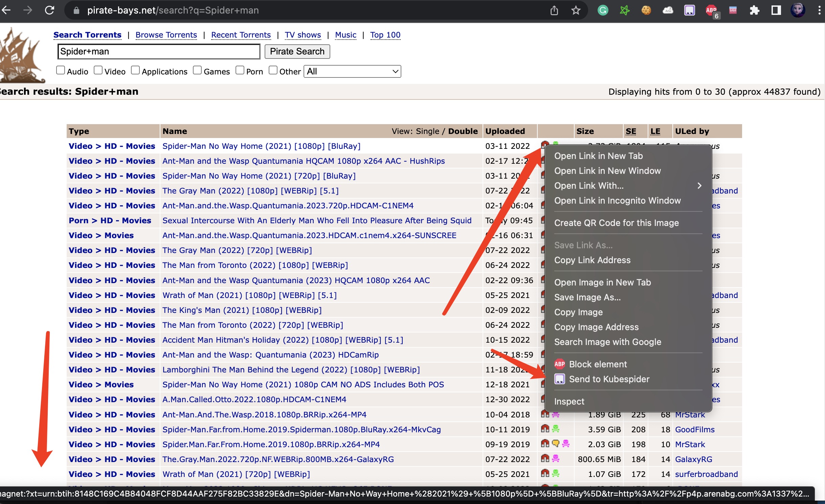Choose Open Link in Incognito Window
Screen dimensions: 825x504
coord(628,201)
